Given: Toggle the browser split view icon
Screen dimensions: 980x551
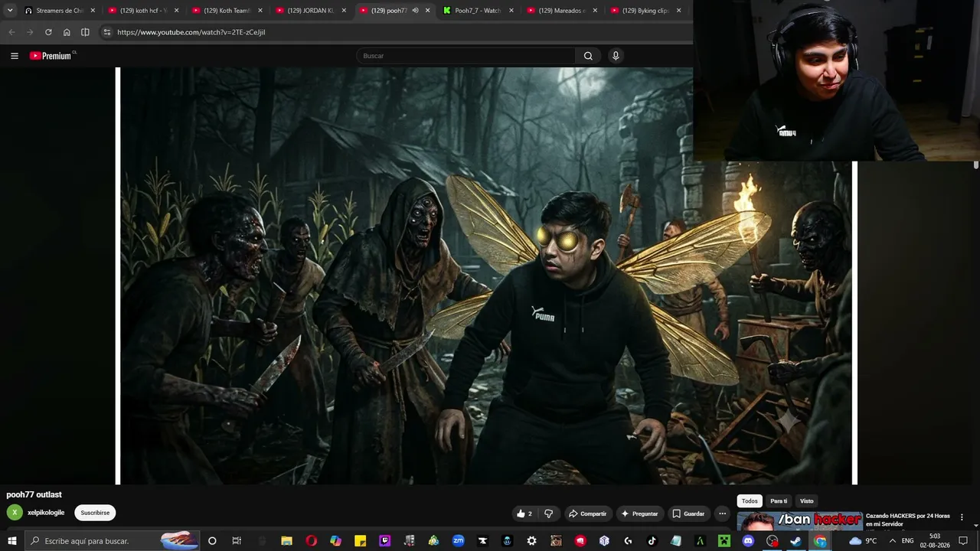Looking at the screenshot, I should pyautogui.click(x=85, y=32).
